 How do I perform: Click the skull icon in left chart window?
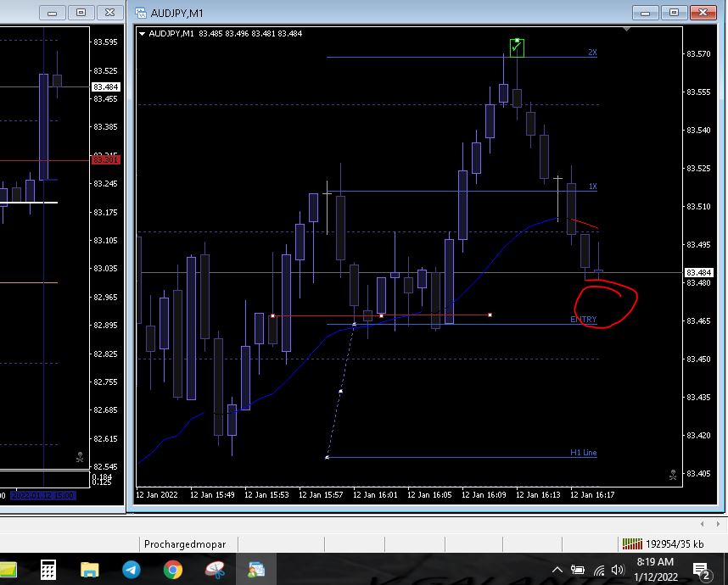tap(80, 458)
